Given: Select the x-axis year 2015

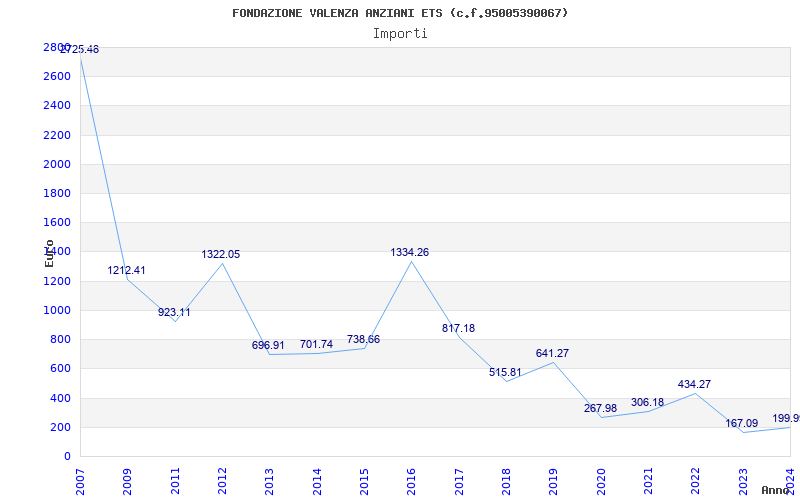Looking at the screenshot, I should coord(364,482).
